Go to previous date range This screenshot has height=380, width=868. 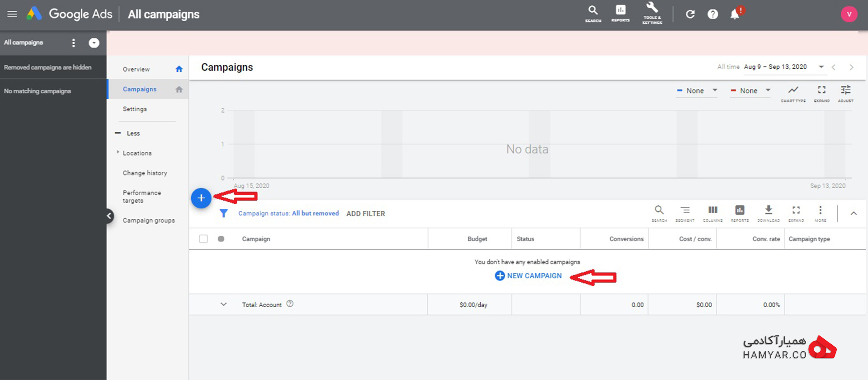pyautogui.click(x=834, y=67)
